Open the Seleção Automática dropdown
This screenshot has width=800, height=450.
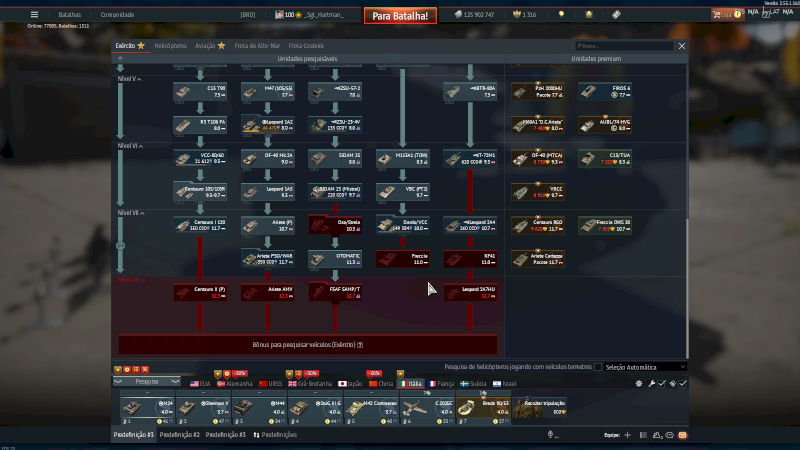point(645,367)
